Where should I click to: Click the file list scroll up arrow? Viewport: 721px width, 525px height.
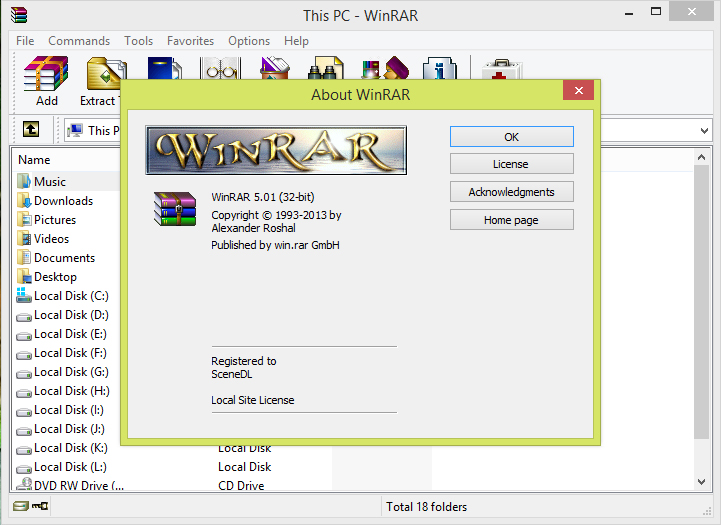coord(701,158)
